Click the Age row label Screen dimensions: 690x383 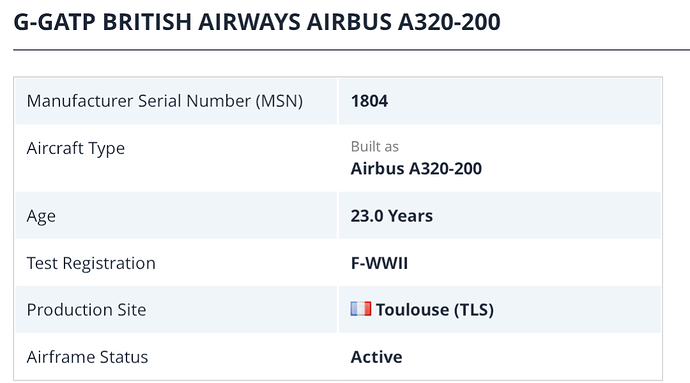pyautogui.click(x=41, y=216)
